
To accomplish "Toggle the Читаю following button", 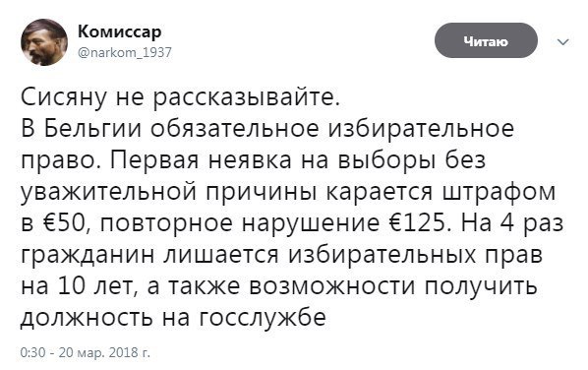I will point(486,40).
